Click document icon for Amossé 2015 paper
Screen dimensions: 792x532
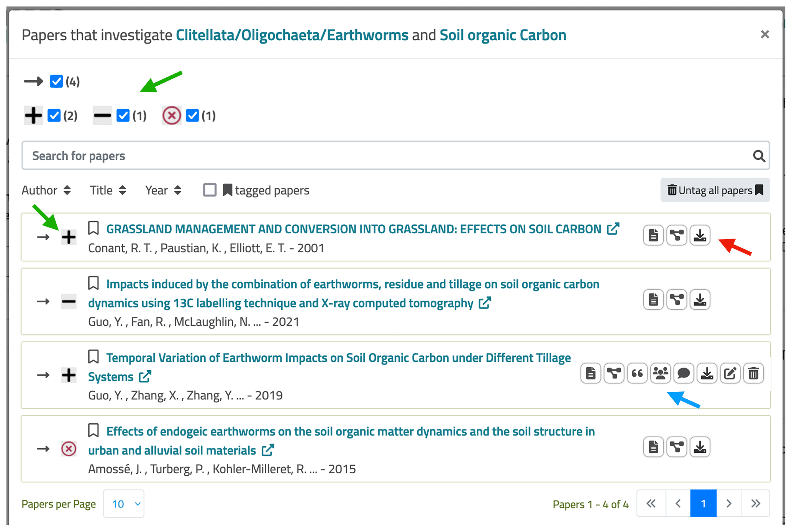[x=653, y=447]
